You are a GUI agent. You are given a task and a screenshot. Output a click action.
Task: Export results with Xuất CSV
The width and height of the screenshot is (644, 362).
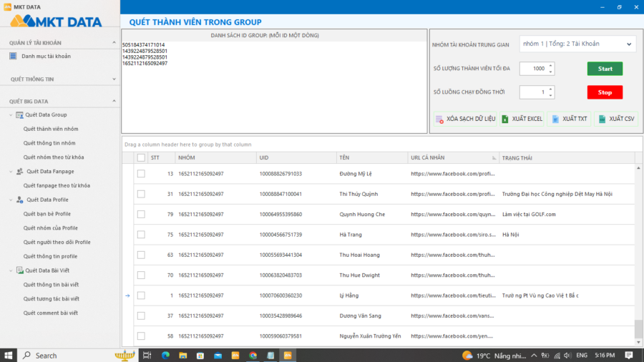[x=615, y=119]
